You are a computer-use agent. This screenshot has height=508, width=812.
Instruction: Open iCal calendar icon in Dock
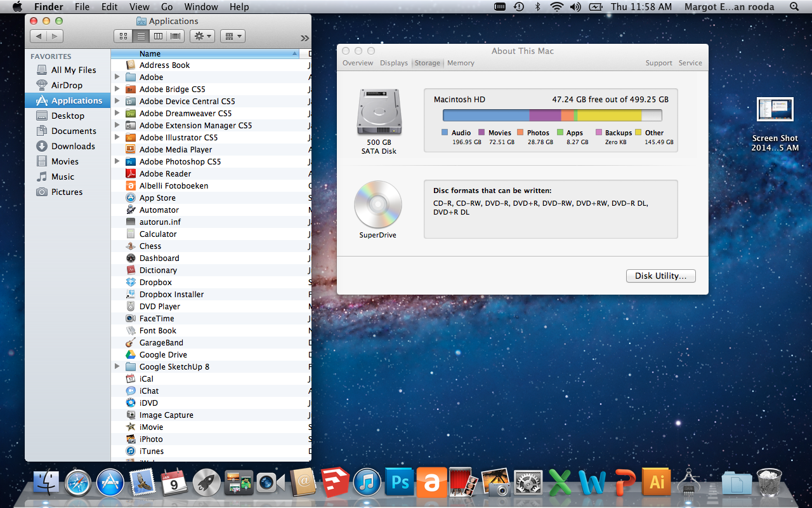click(x=174, y=483)
